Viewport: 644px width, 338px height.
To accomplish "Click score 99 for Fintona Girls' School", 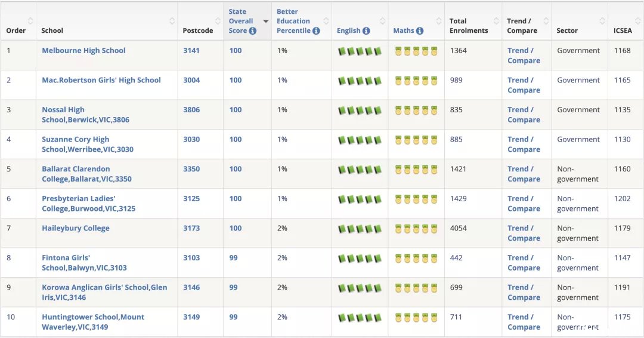I will coord(233,258).
